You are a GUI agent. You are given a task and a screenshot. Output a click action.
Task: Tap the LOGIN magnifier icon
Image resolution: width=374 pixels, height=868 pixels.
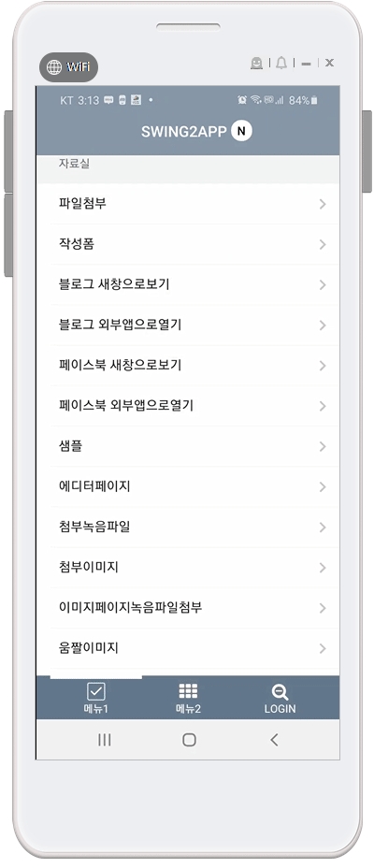tap(280, 691)
